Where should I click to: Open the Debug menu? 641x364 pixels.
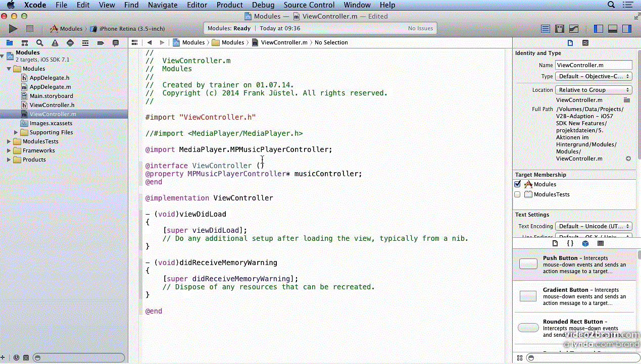tap(263, 5)
